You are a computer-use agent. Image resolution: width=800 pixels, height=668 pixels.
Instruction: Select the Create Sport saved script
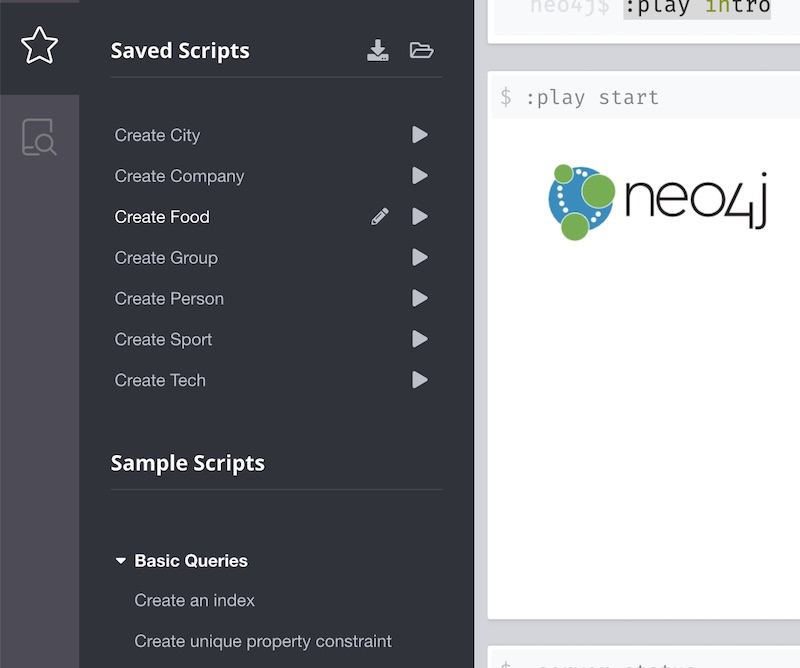click(x=163, y=339)
